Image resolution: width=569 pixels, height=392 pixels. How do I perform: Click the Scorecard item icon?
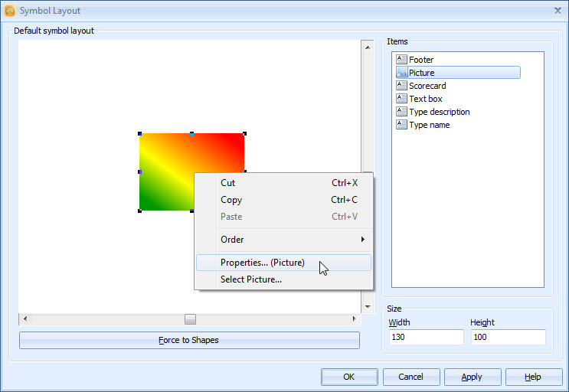[x=401, y=86]
